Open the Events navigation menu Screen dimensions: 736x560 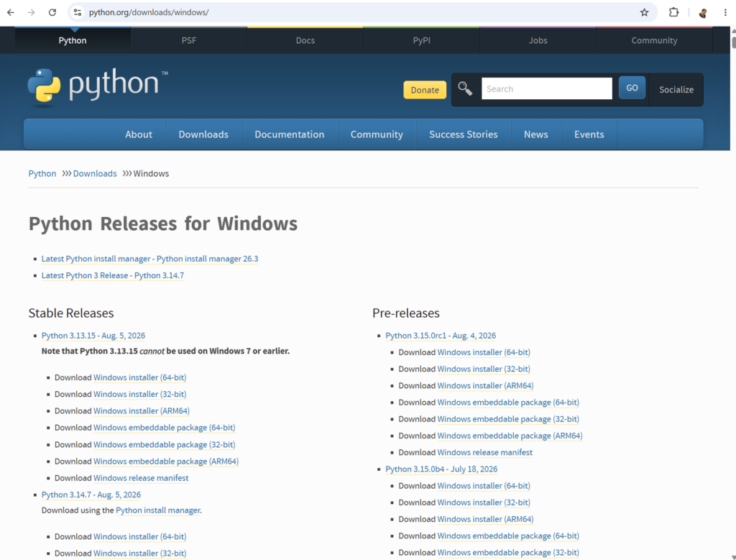(x=589, y=134)
